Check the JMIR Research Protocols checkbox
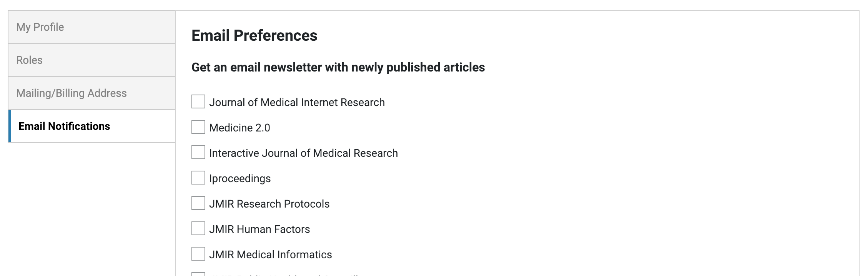Viewport: 868px width, 276px height. click(198, 203)
